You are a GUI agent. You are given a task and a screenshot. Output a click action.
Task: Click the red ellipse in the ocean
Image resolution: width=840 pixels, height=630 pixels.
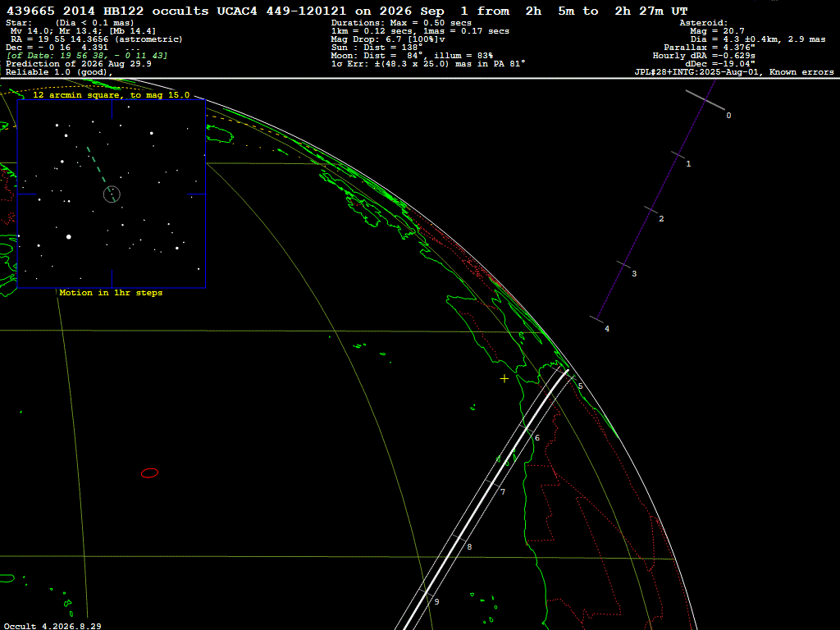[x=149, y=473]
